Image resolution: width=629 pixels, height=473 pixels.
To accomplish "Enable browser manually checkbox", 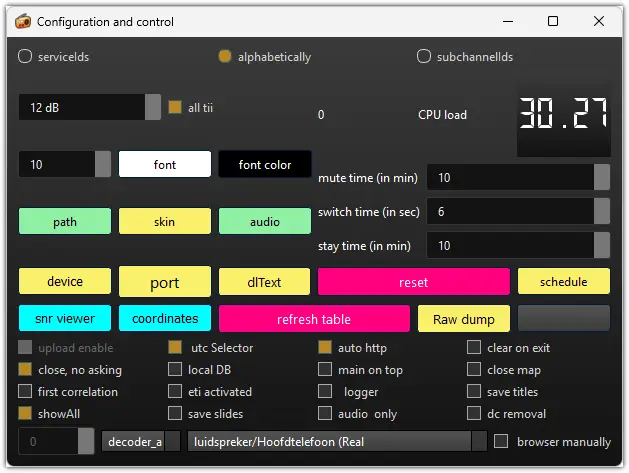I will 502,441.
